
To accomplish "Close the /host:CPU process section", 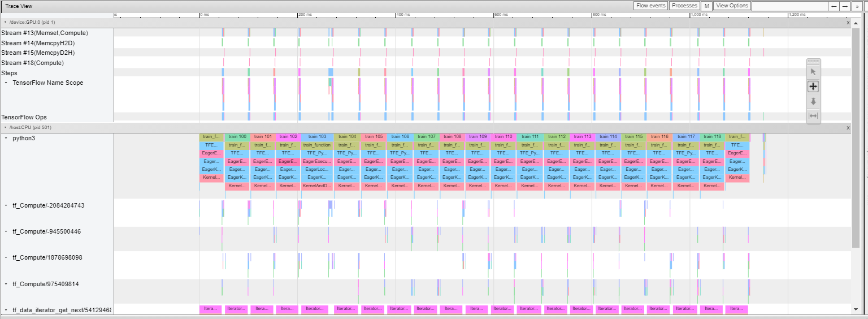I will point(848,128).
